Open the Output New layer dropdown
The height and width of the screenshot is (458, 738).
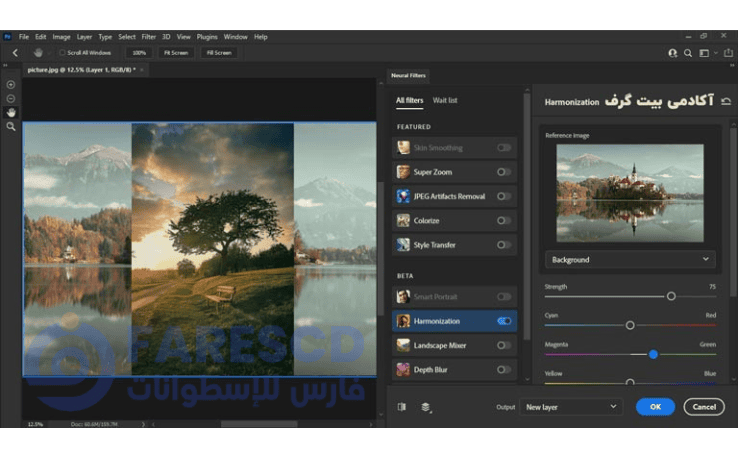571,407
